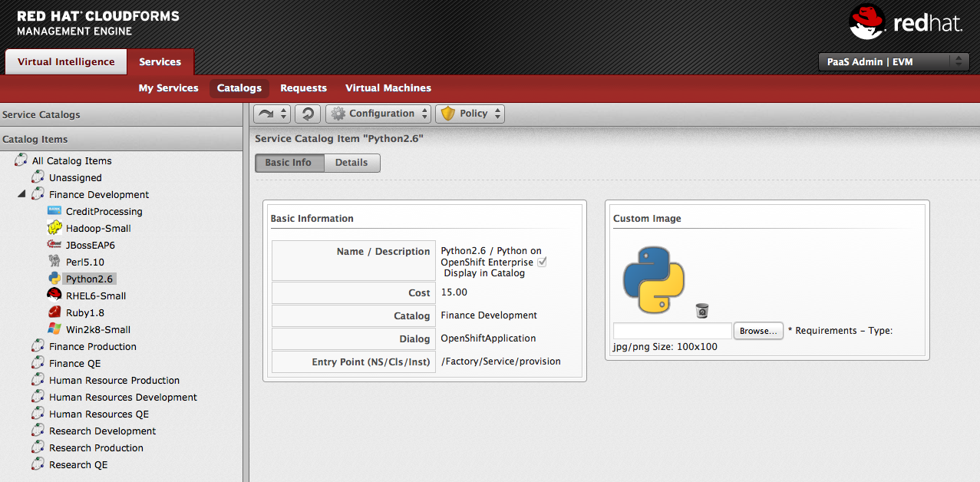Go to the Requests menu item
Screen dimensions: 980x482
[x=303, y=88]
